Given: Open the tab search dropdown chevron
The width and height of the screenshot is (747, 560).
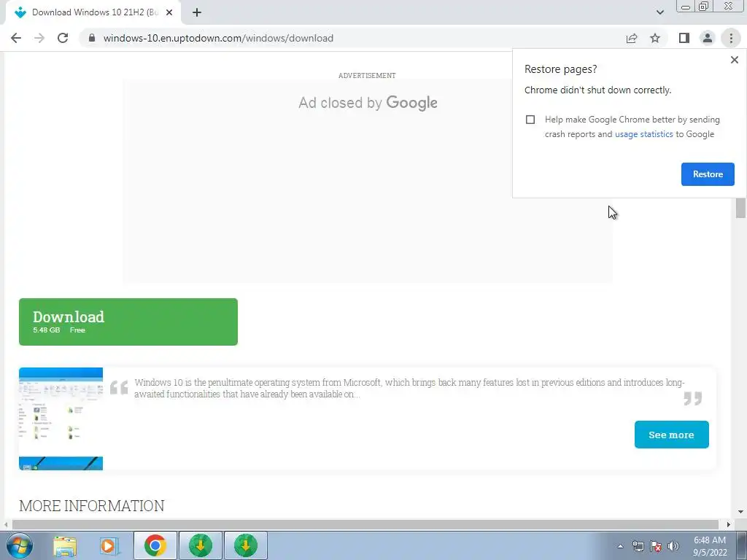Looking at the screenshot, I should 659,12.
